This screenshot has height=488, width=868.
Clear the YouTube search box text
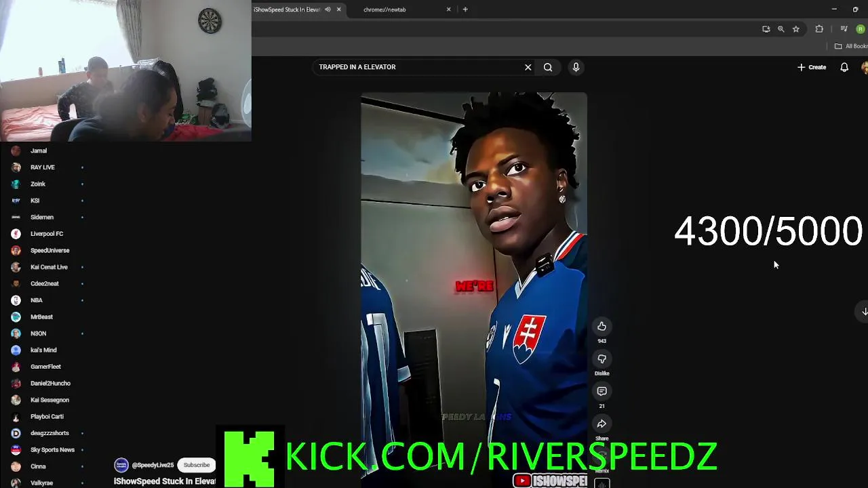click(528, 67)
